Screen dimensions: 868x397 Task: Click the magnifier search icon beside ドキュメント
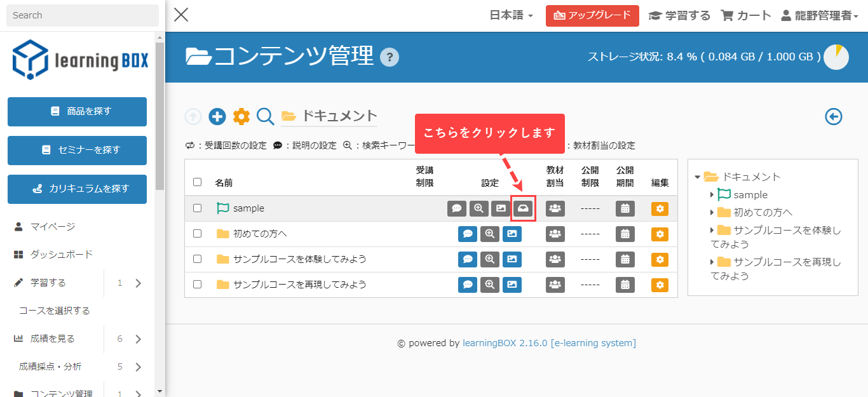pos(266,116)
